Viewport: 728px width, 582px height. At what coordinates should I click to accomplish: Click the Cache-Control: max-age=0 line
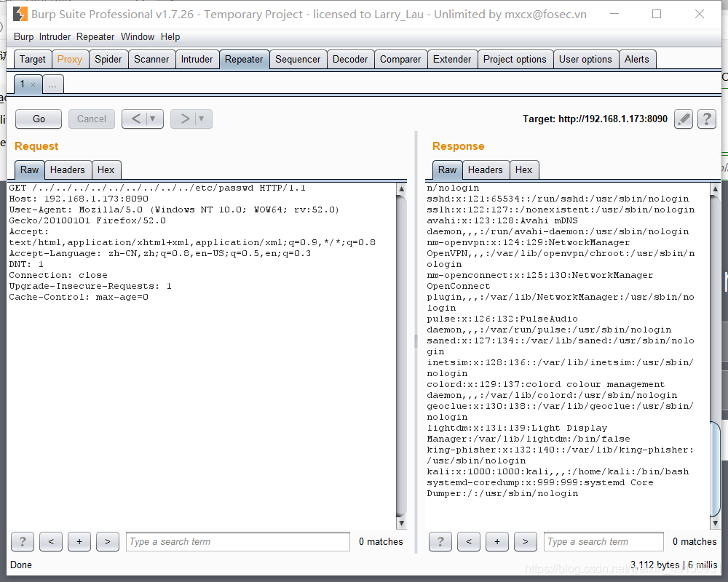[x=79, y=297]
